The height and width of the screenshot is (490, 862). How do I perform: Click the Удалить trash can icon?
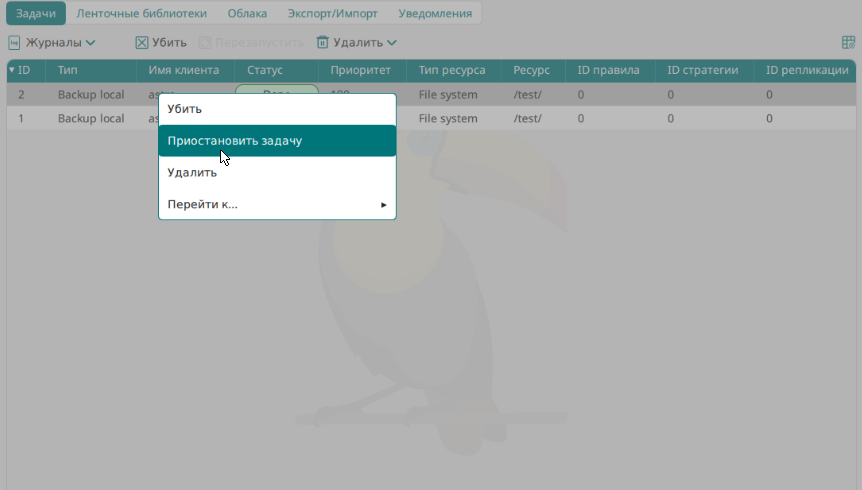pyautogui.click(x=323, y=43)
